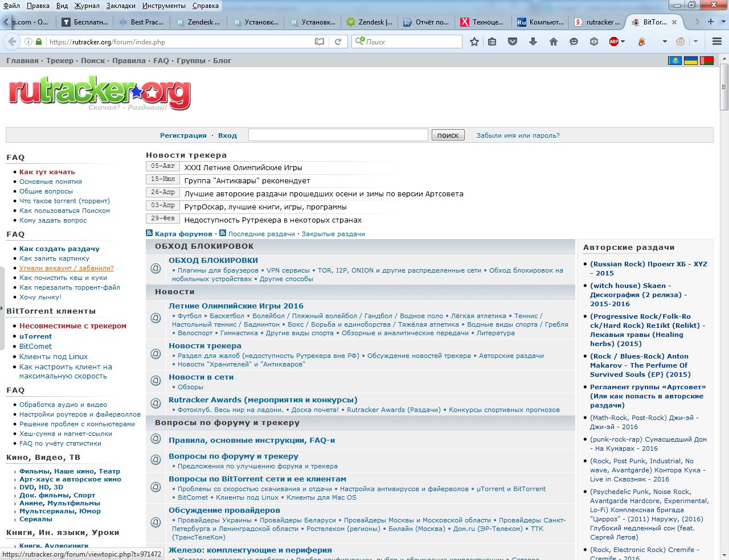Open the uTorrent client link
The image size is (729, 560).
tap(36, 336)
